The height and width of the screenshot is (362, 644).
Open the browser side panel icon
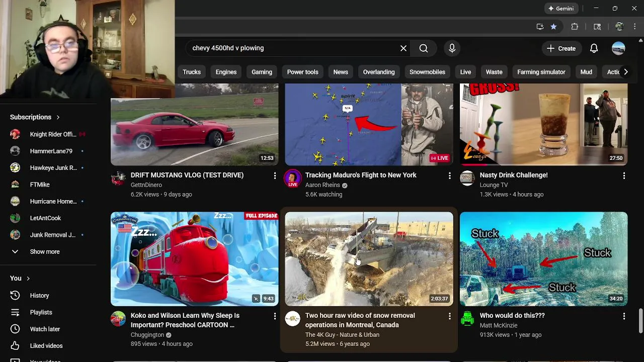click(x=597, y=27)
